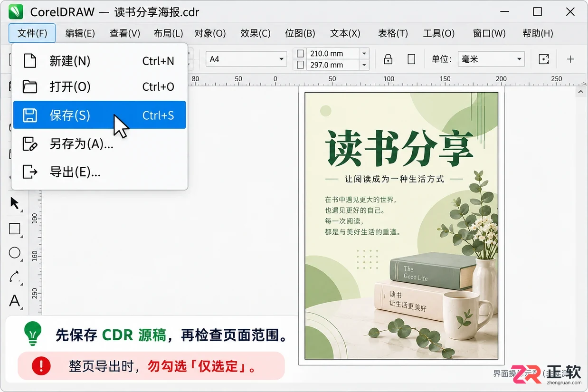588x392 pixels.
Task: Click the floppy disk icon beside 保存(S)
Action: click(30, 115)
